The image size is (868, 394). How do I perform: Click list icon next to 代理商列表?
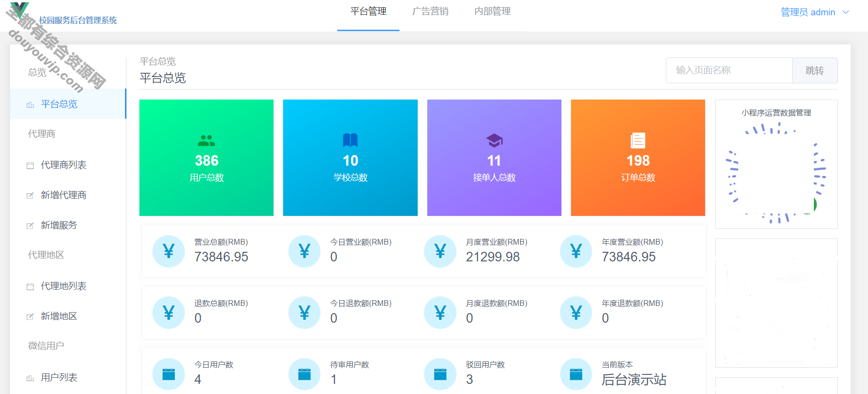(x=30, y=165)
